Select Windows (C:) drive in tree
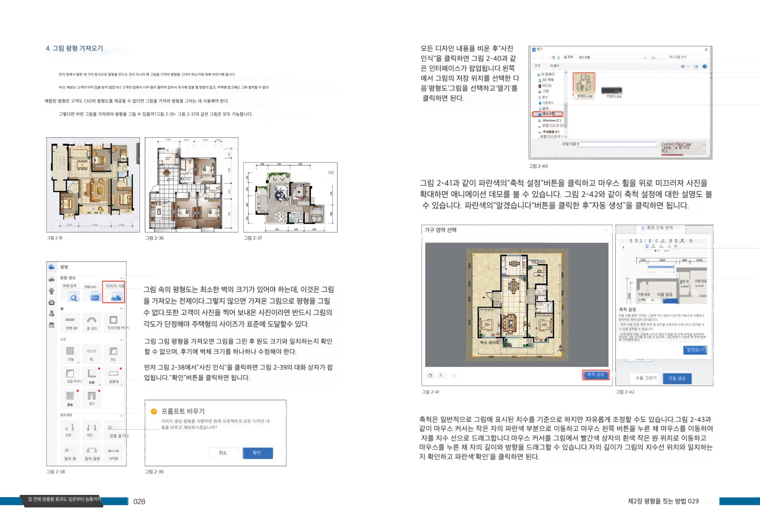Viewport: 760px width, 532px height. 550,120
